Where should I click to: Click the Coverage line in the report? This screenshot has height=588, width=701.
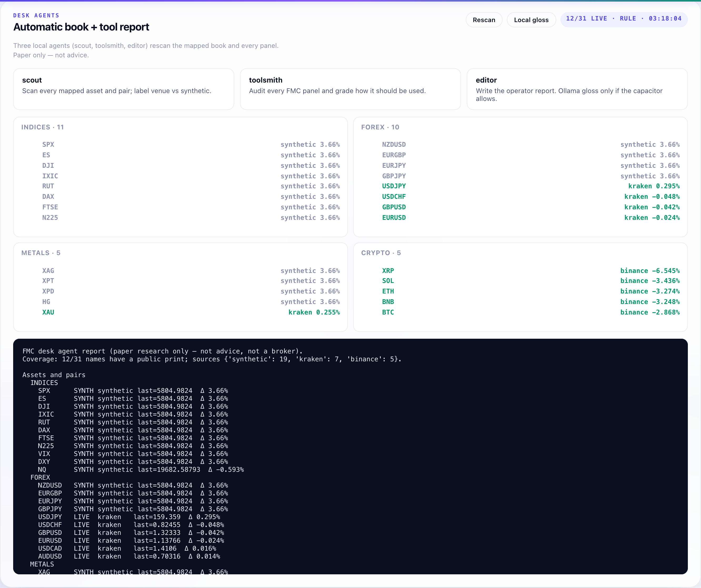[x=212, y=359]
